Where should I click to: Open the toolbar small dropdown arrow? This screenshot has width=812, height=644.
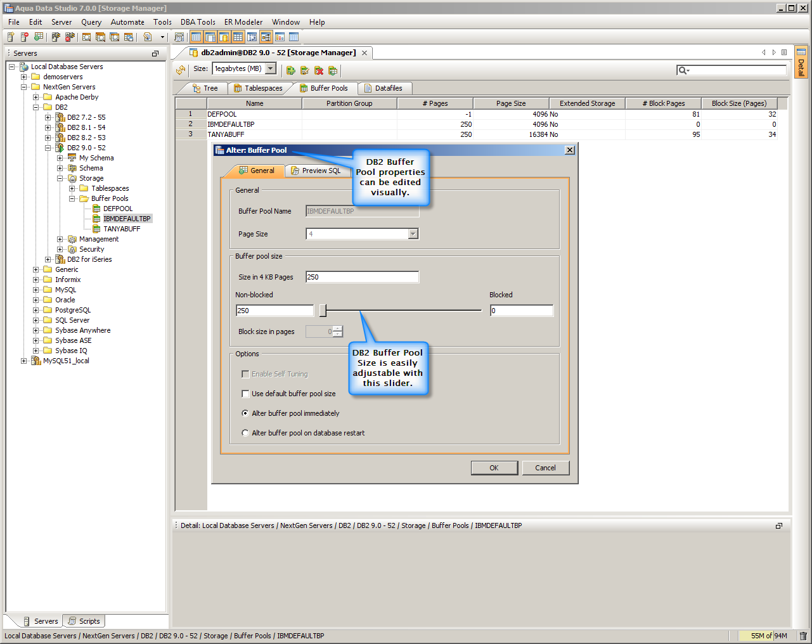162,37
